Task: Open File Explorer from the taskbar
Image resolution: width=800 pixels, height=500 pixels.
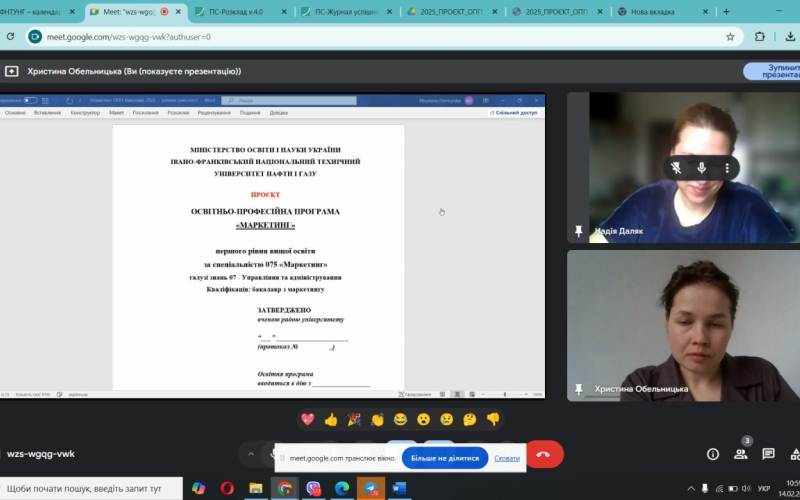Action: coord(256,489)
